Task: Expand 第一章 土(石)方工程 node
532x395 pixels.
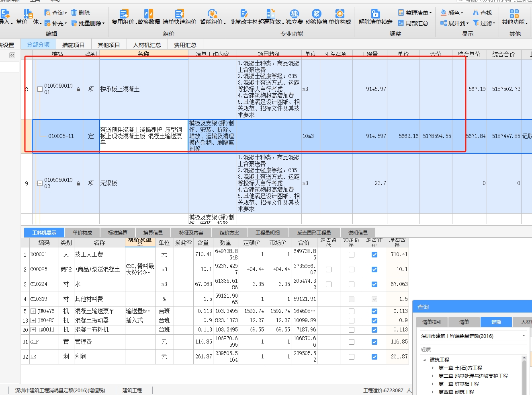Action: pos(433,368)
